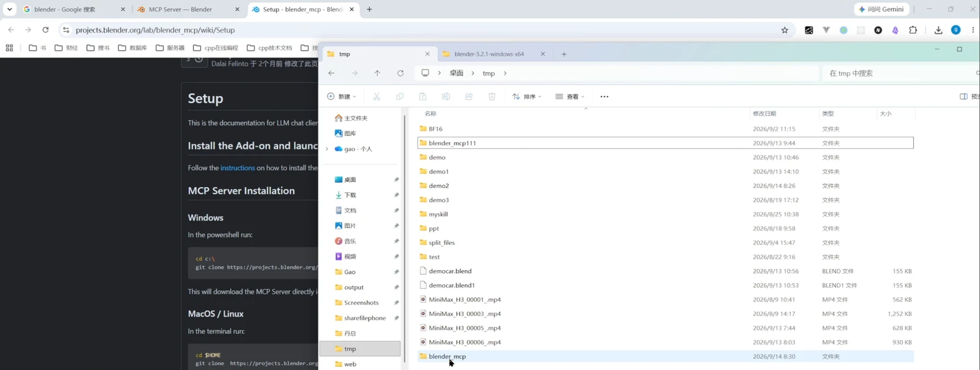Click the 在 tmp 中搜索 search box
Screen dimensions: 980x370
900,73
